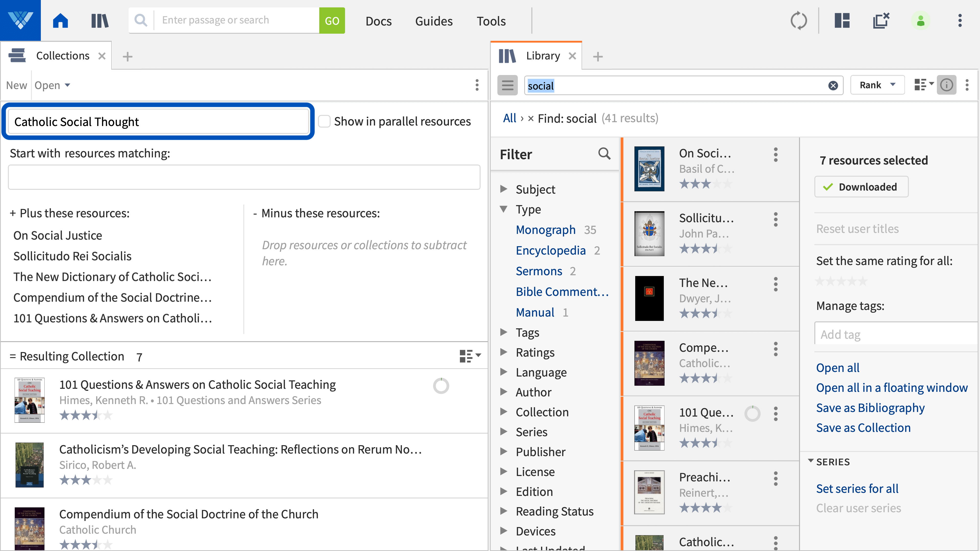Expand the Author filter
Screen dimensions: 980x551
pyautogui.click(x=504, y=392)
